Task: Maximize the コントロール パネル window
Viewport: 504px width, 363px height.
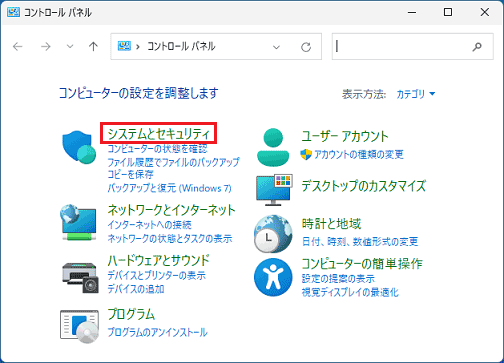Action: pos(448,12)
